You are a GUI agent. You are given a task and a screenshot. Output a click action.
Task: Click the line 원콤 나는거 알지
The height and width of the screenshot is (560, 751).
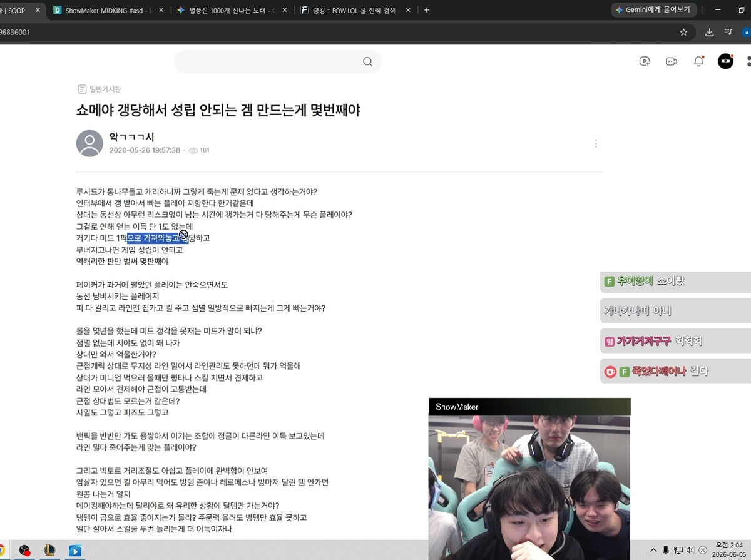(x=103, y=494)
